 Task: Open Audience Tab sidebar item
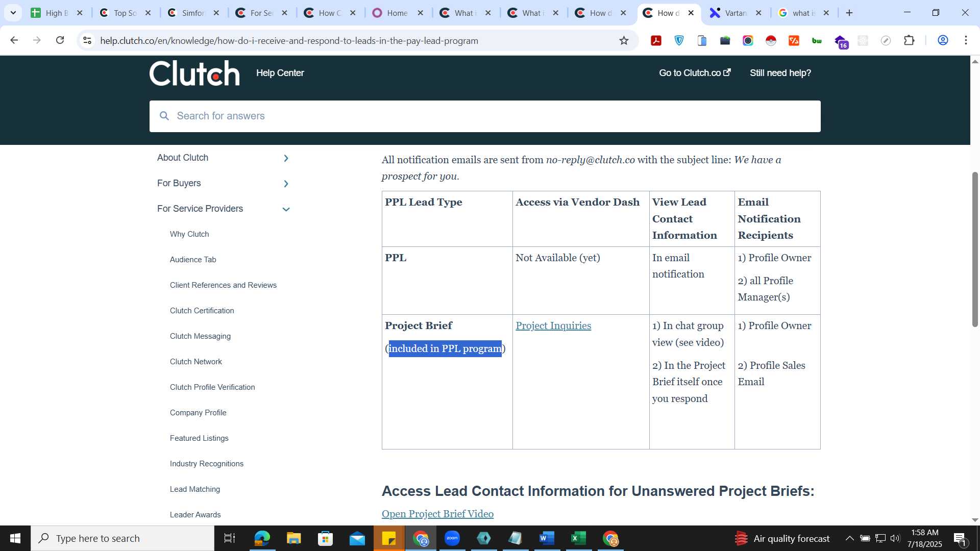point(193,260)
